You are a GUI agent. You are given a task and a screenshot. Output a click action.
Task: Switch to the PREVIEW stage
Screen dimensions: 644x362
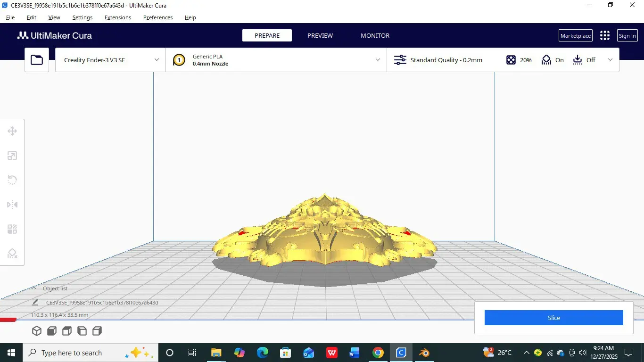point(320,35)
